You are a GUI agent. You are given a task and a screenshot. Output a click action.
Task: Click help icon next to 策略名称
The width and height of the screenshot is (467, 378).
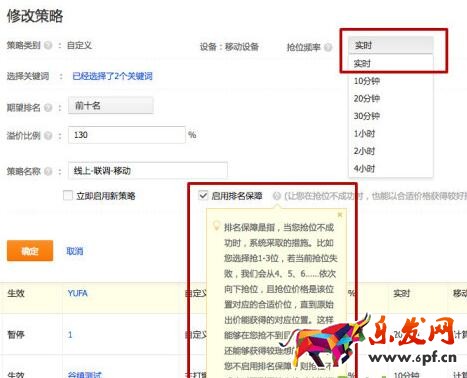coord(48,171)
